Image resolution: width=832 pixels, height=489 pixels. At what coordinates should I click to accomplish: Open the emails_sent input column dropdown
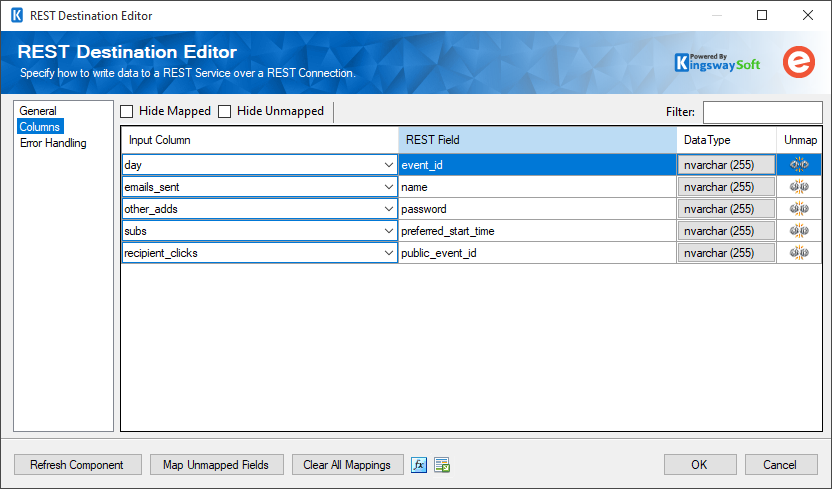[x=388, y=187]
